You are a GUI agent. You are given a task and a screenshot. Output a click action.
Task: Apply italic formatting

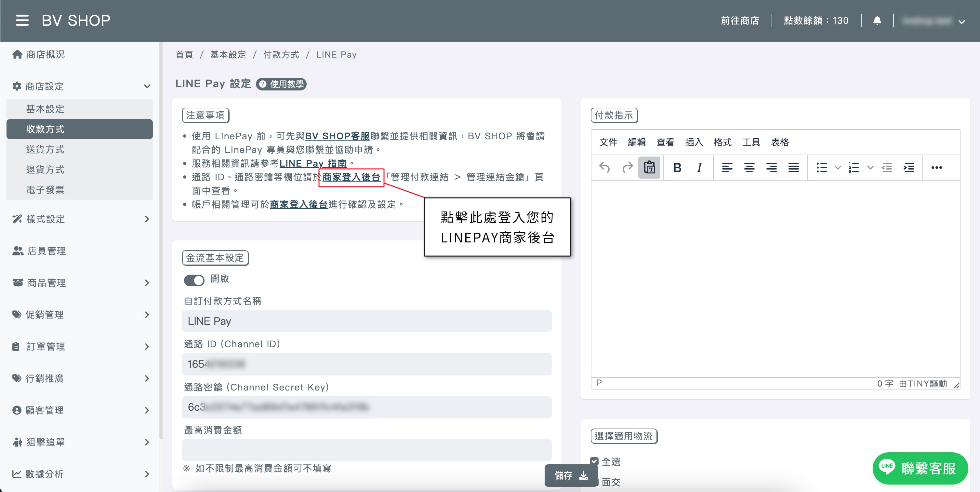(699, 167)
